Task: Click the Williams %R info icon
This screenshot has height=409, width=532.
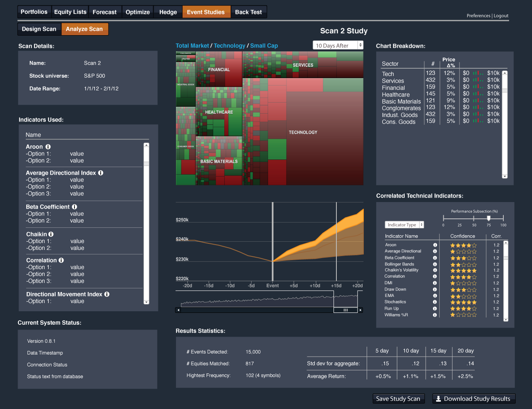Action: (435, 315)
